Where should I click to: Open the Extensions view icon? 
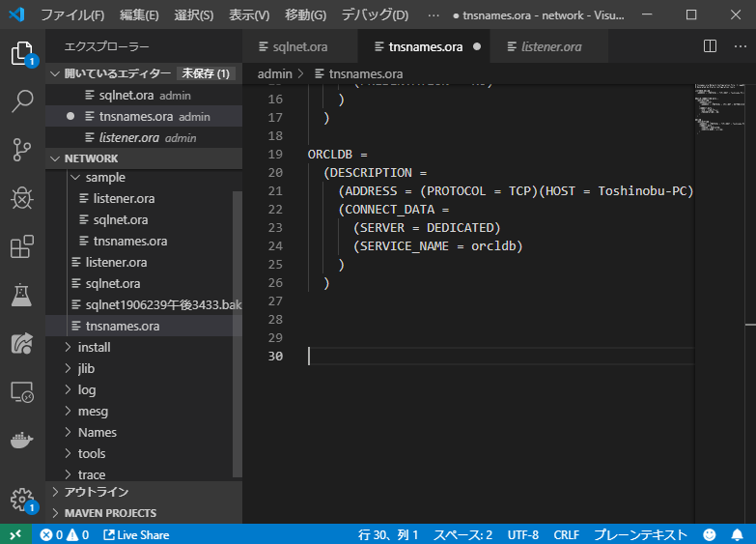tap(22, 246)
